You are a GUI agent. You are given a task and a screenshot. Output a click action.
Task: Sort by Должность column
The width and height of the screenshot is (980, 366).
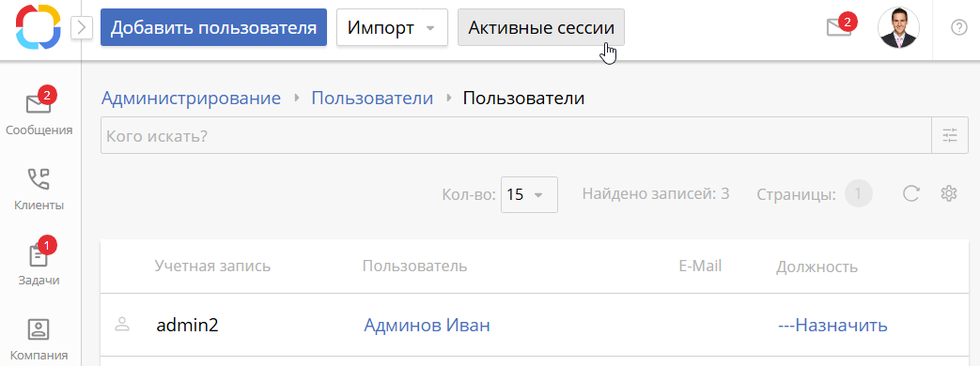click(x=817, y=267)
